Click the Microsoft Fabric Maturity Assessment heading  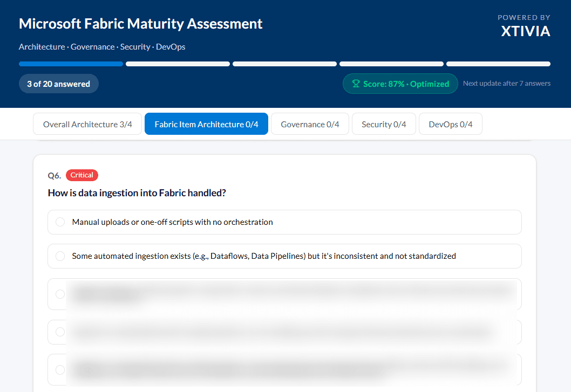140,24
